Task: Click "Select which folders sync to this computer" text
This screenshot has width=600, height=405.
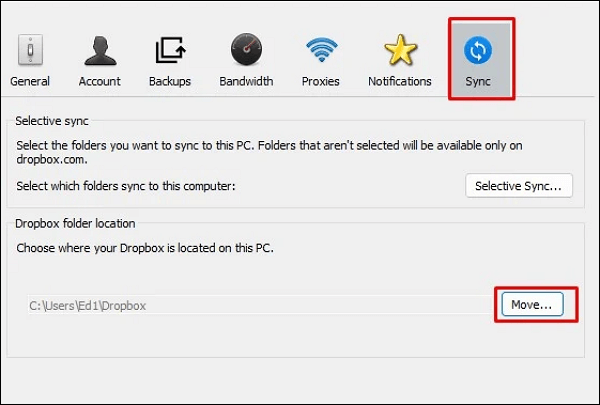Action: [132, 185]
